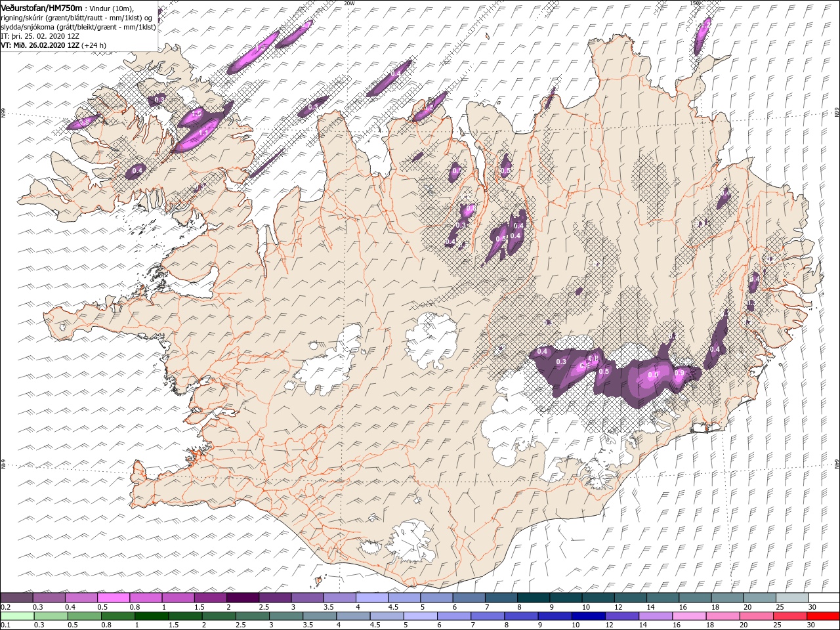Select the pale lavender 5–6 swatch in the rain scale
Screen dimensions: 840x630
(x=419, y=616)
